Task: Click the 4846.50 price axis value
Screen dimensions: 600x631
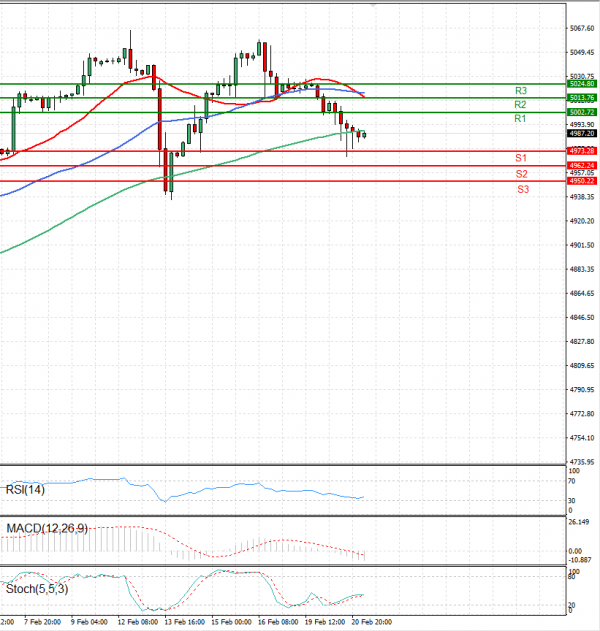Action: coord(582,318)
